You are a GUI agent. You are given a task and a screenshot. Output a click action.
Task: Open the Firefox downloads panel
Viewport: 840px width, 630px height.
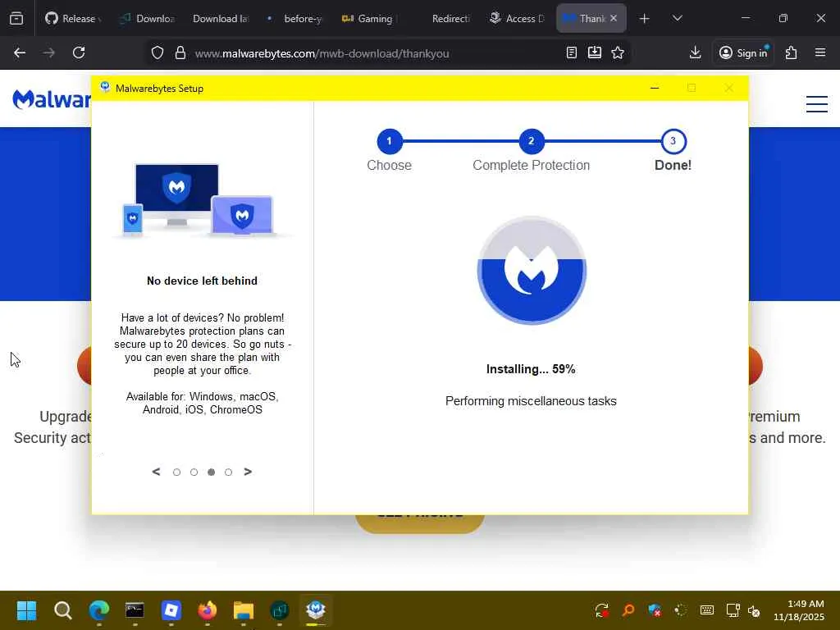[x=696, y=52]
